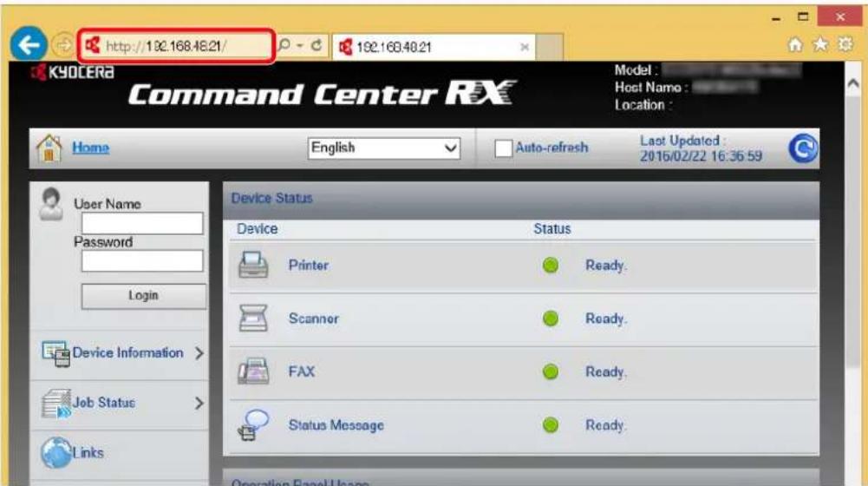The image size is (868, 486).
Task: Select the 192.168.48.21 browser tab
Action: 434,47
